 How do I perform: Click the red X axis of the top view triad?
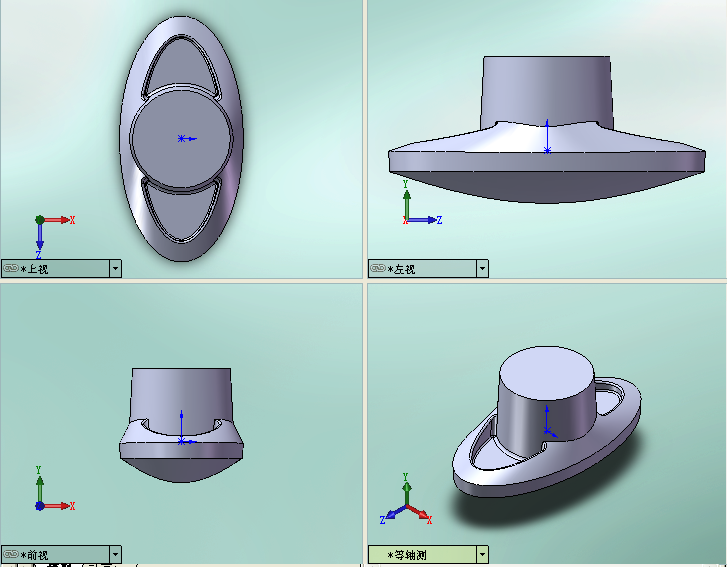click(x=58, y=220)
